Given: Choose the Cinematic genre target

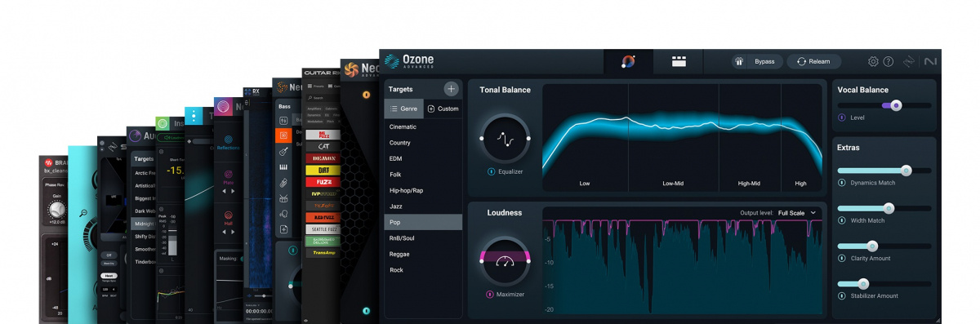Looking at the screenshot, I should click(x=423, y=126).
